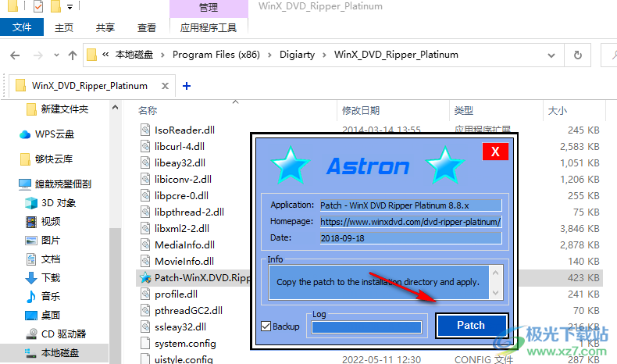
Task: Select 视频 in the sidebar
Action: (50, 222)
